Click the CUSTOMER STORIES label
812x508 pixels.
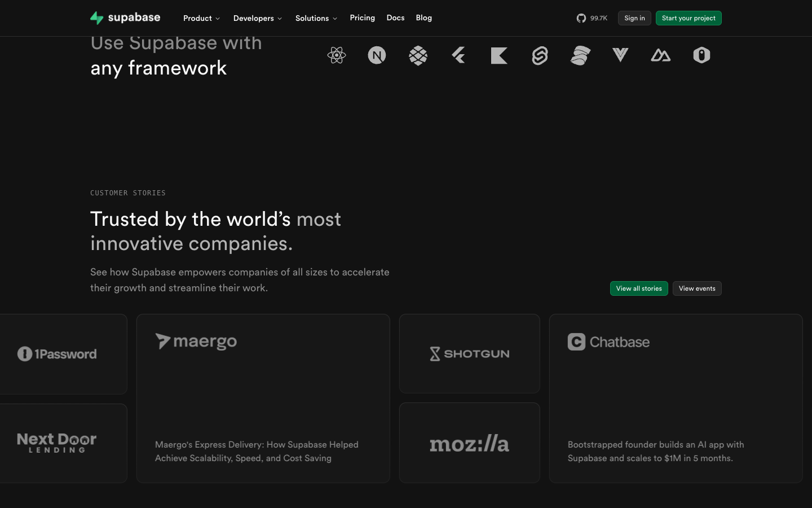(128, 193)
